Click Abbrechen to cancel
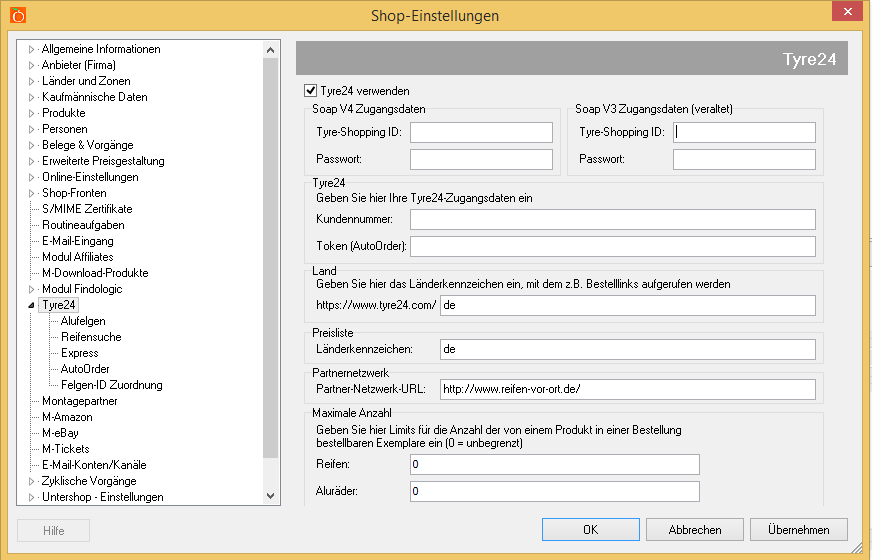The width and height of the screenshot is (872, 560). (695, 529)
